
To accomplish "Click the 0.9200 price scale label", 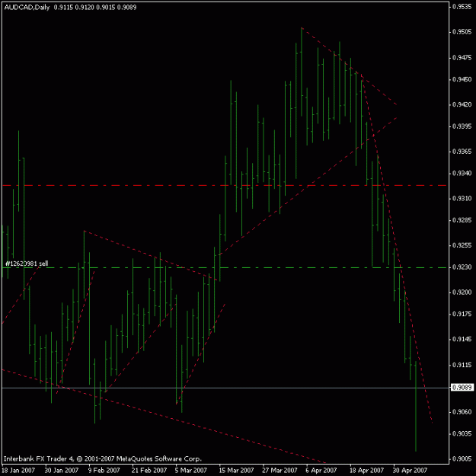I will click(x=462, y=292).
